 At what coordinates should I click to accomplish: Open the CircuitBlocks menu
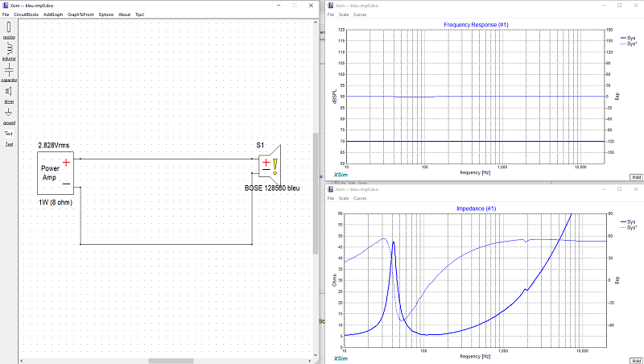click(x=27, y=14)
